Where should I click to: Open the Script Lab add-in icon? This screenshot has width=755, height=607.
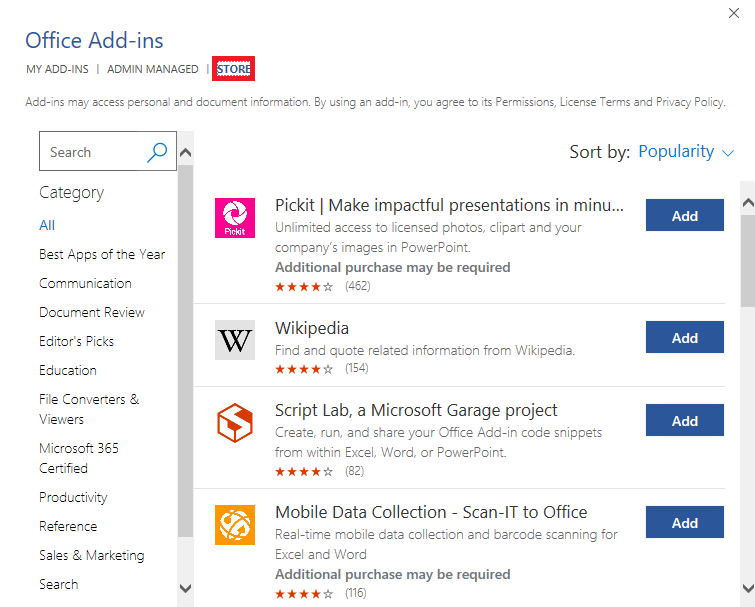234,423
